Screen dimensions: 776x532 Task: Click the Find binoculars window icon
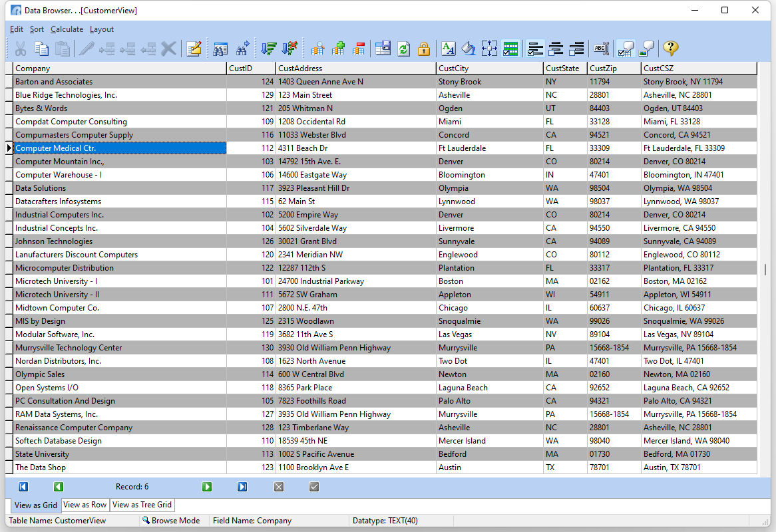[220, 49]
